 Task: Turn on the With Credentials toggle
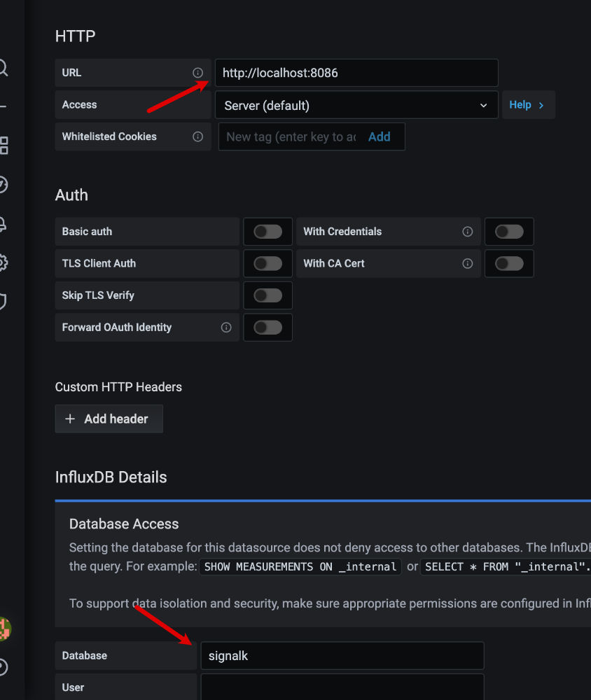pos(509,232)
